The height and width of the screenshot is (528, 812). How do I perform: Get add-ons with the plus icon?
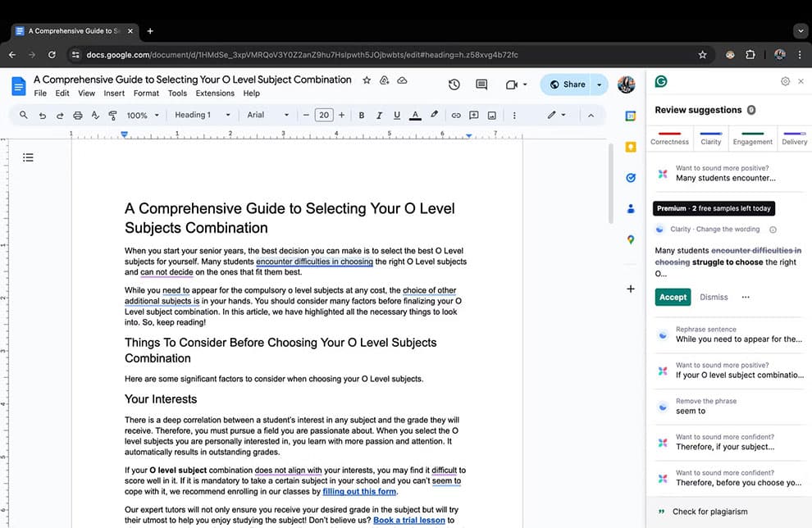(630, 289)
